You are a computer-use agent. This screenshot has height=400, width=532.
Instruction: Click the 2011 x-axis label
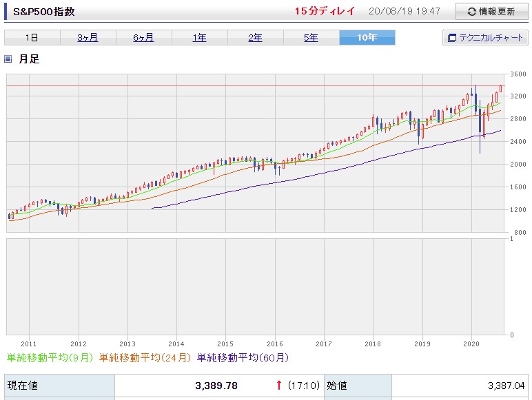[29, 344]
